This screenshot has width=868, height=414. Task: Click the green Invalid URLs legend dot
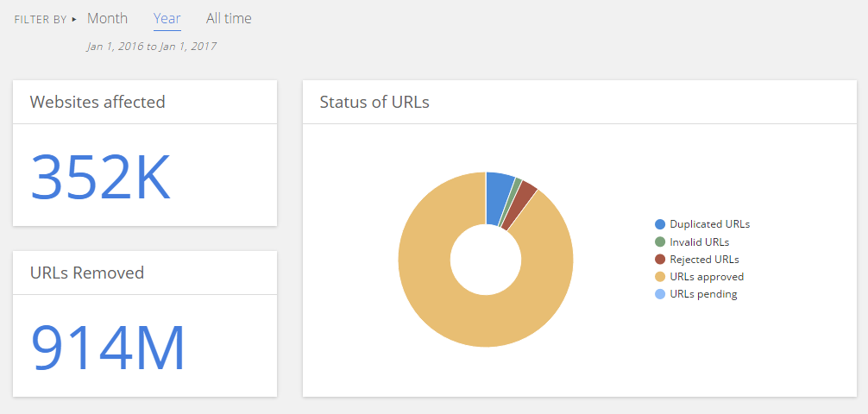tap(660, 241)
